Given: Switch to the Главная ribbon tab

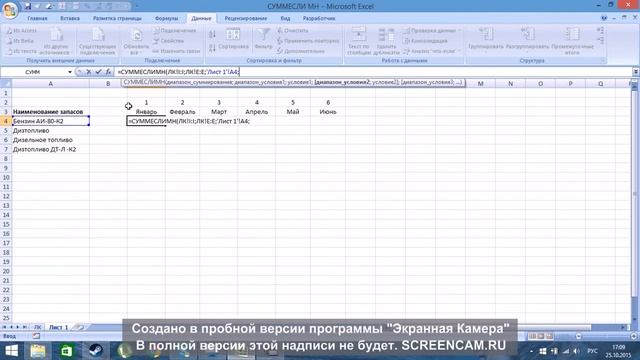Looking at the screenshot, I should pos(37,18).
